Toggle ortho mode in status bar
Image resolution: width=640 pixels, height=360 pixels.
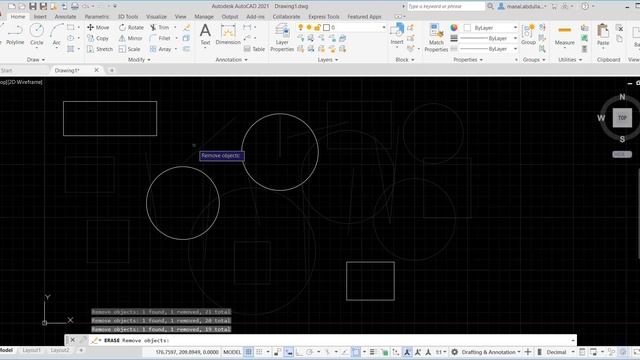coord(299,352)
